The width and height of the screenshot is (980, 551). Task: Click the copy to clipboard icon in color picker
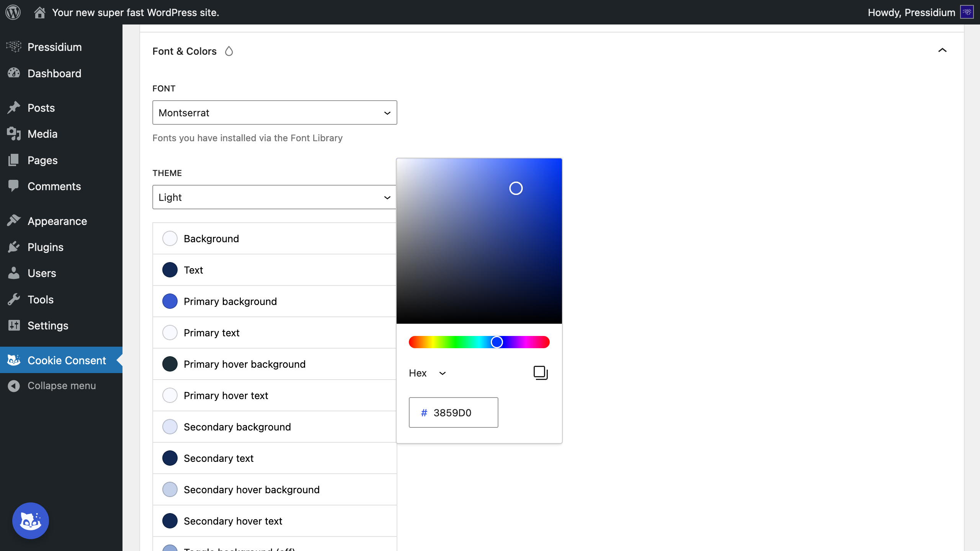click(x=540, y=373)
